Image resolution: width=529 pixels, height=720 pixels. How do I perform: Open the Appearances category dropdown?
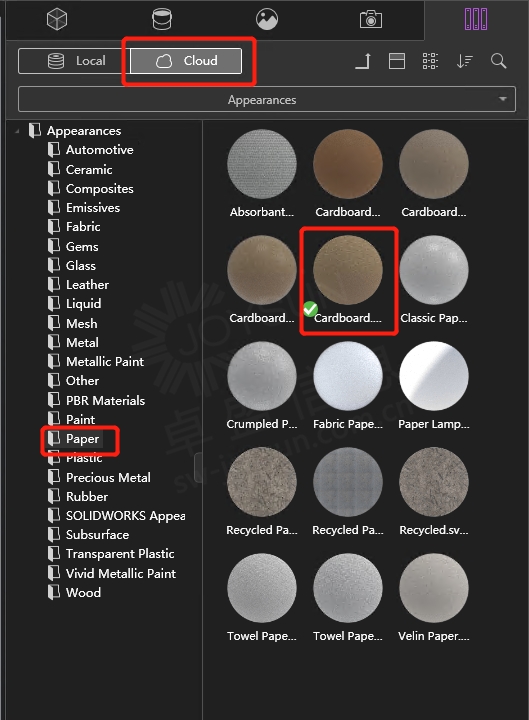pyautogui.click(x=267, y=99)
